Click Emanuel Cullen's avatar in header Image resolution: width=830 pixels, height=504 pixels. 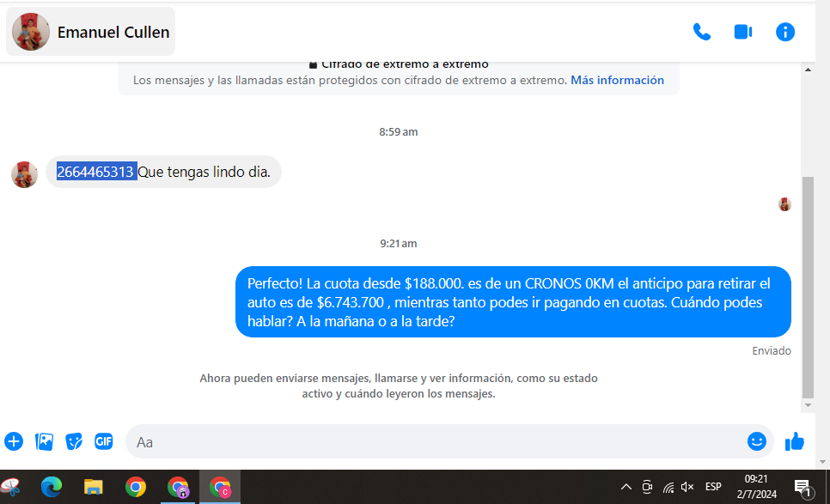tap(31, 32)
